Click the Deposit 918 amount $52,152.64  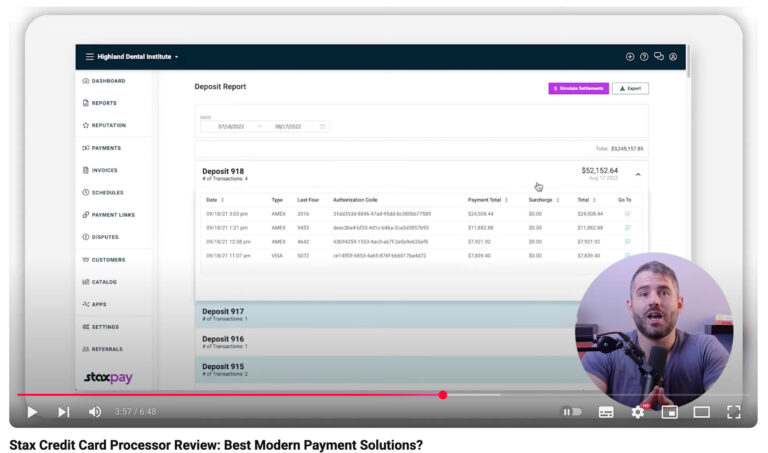pyautogui.click(x=600, y=170)
